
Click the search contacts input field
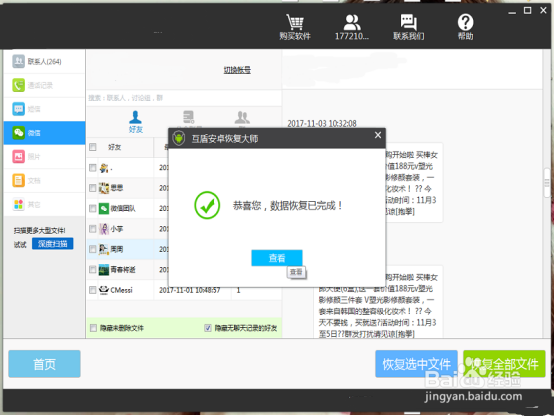click(x=184, y=98)
